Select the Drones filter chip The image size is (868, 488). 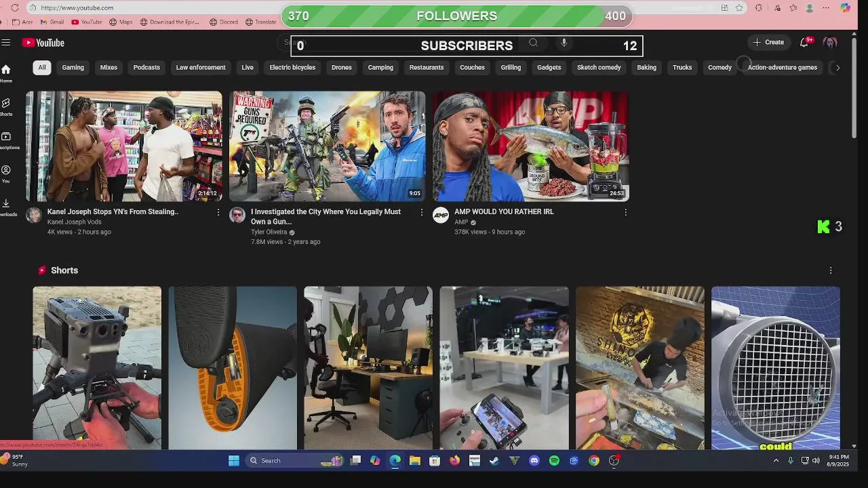[342, 67]
